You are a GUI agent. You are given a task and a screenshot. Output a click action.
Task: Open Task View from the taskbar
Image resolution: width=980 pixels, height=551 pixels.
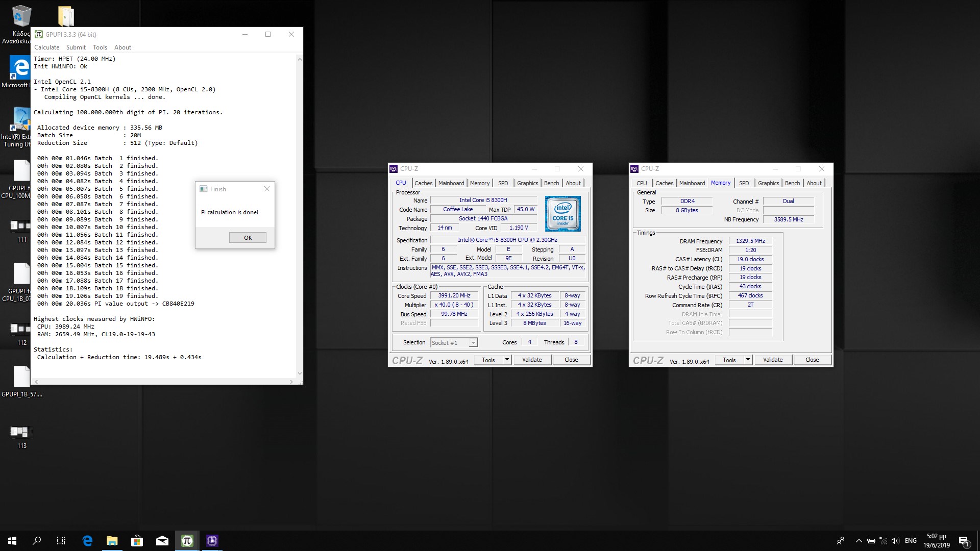61,541
